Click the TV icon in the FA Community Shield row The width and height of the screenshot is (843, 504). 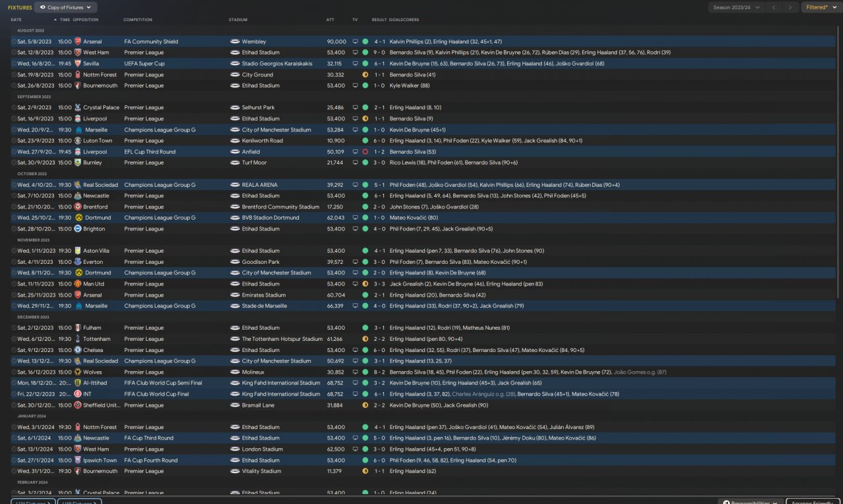pyautogui.click(x=356, y=41)
